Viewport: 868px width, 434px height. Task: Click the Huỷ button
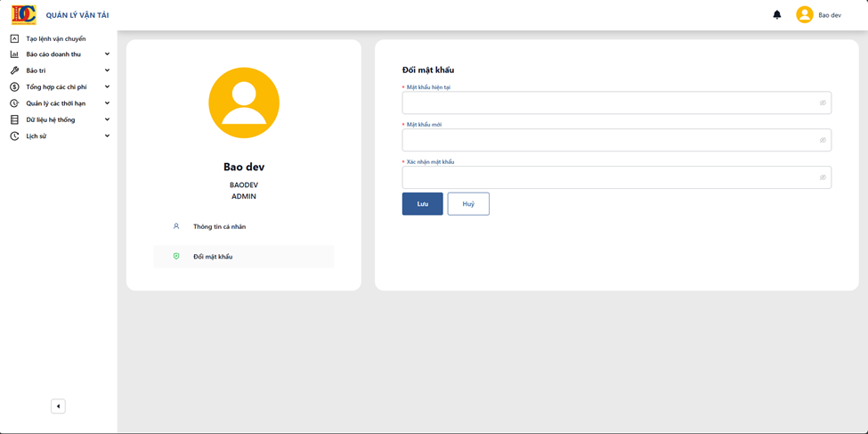468,204
